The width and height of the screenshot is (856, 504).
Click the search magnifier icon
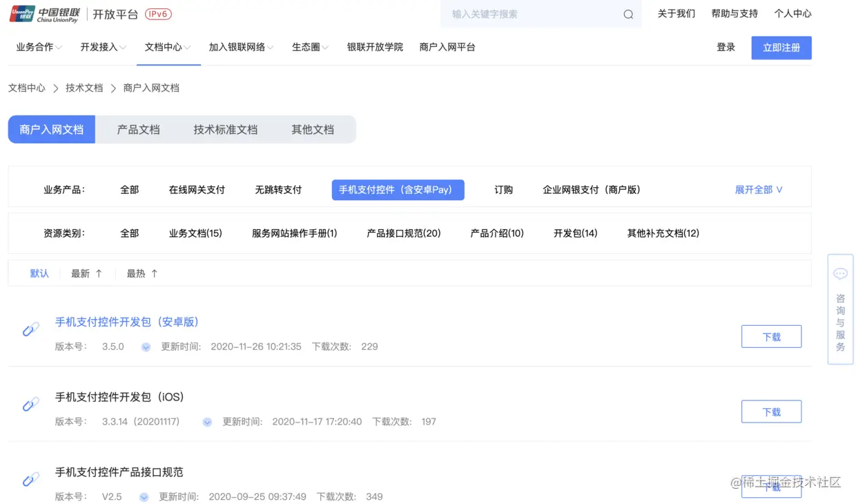click(x=627, y=14)
